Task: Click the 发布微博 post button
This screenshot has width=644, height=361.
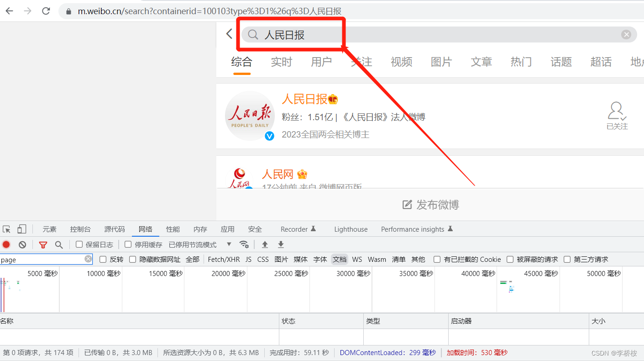Action: (x=431, y=205)
